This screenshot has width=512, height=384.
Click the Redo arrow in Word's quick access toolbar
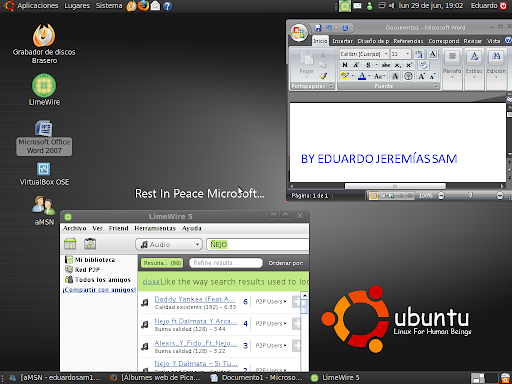[345, 28]
